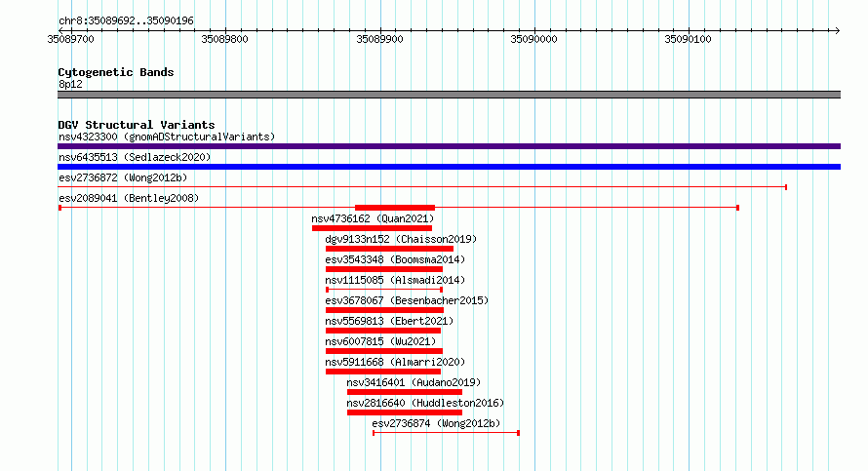Viewport: 868px width, 471px height.
Task: Click the thick segment of esv2089041 bar
Action: click(x=395, y=208)
